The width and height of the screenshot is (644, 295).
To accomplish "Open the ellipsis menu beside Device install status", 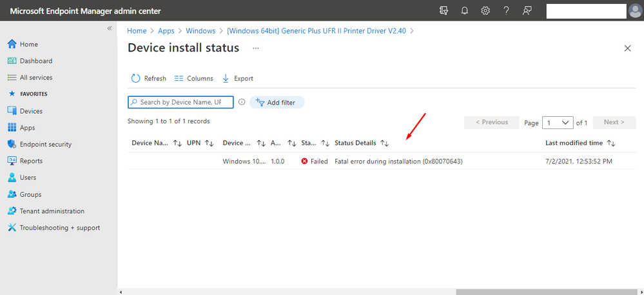I will [256, 48].
